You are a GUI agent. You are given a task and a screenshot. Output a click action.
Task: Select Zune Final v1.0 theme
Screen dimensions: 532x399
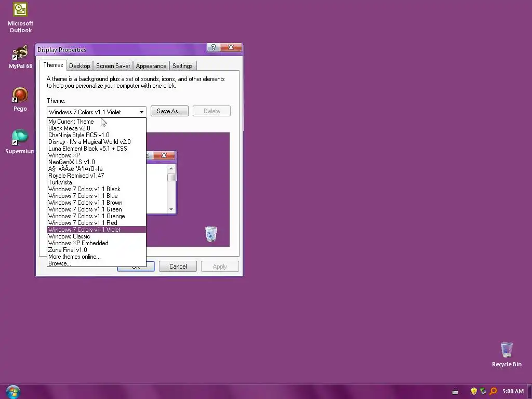click(96, 250)
